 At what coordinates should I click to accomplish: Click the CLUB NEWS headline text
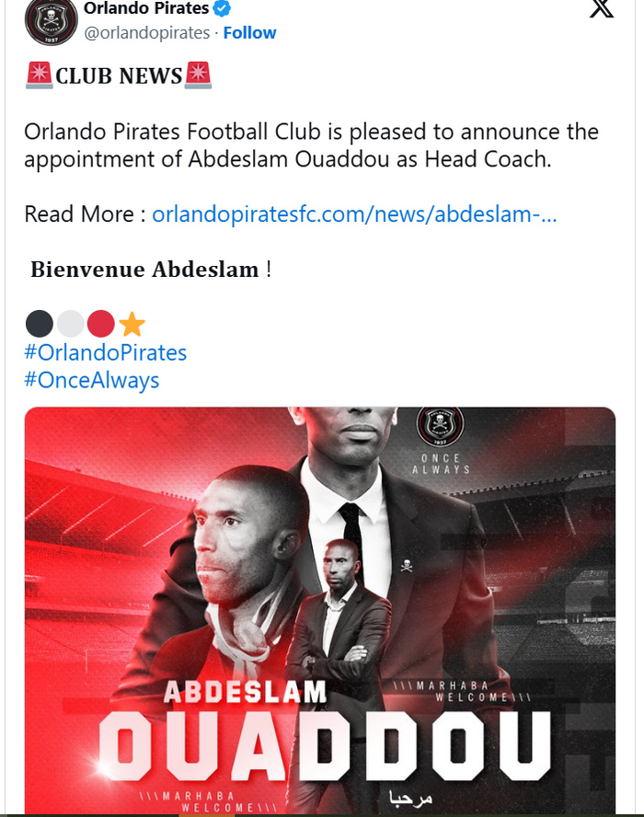[x=118, y=73]
